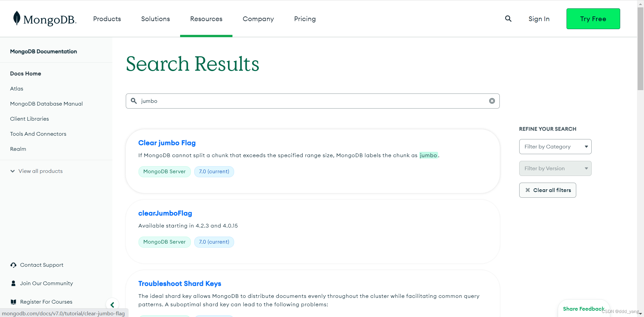Open the Filter by Version dropdown
The width and height of the screenshot is (644, 317).
[555, 168]
